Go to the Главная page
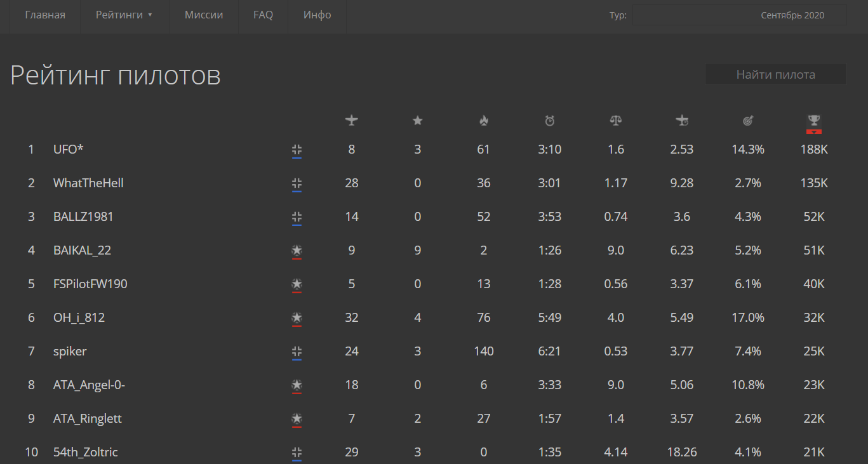868x464 pixels. pyautogui.click(x=45, y=15)
